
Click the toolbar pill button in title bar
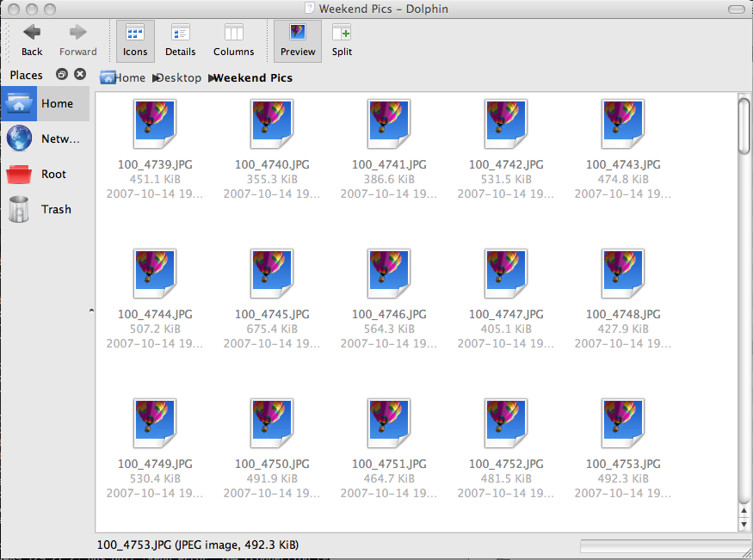(736, 9)
